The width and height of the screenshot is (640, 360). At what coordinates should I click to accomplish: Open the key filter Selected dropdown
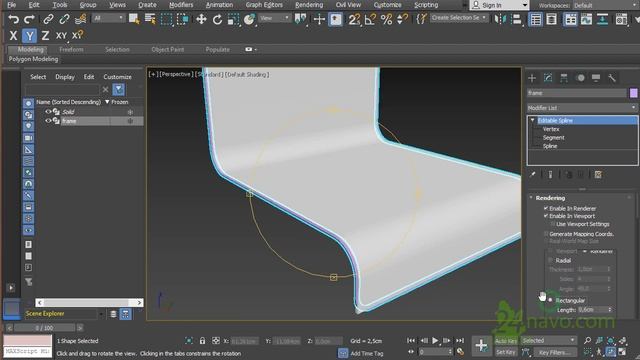tap(548, 340)
